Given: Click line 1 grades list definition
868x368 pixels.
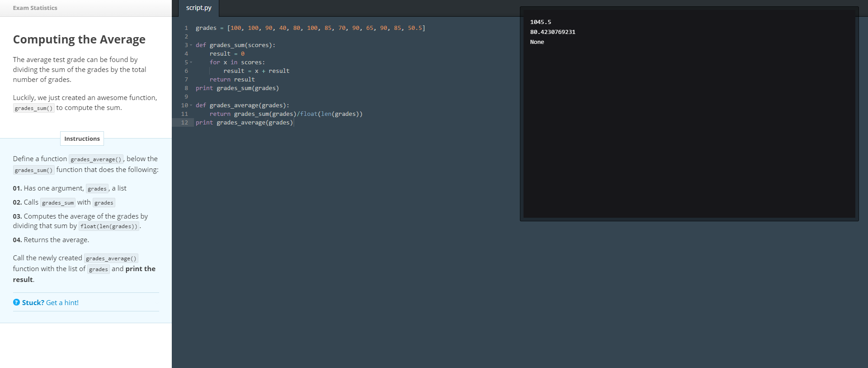Looking at the screenshot, I should (x=310, y=28).
